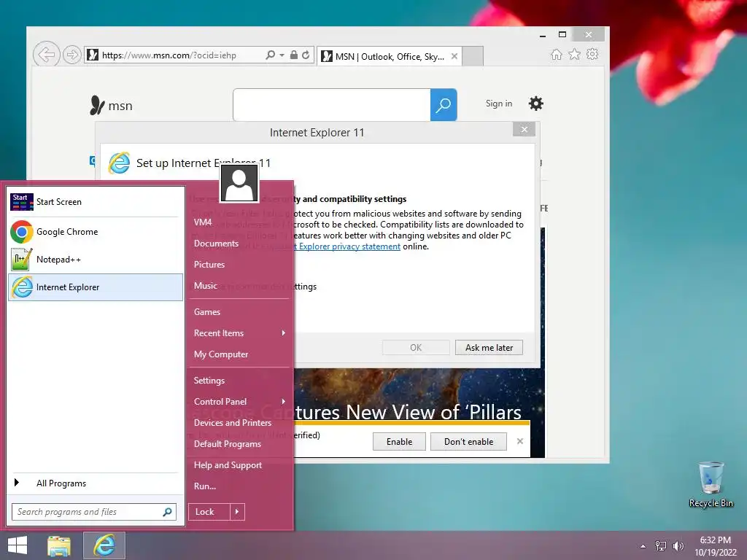Open IE Tools gear icon
The image size is (747, 560).
tap(592, 54)
